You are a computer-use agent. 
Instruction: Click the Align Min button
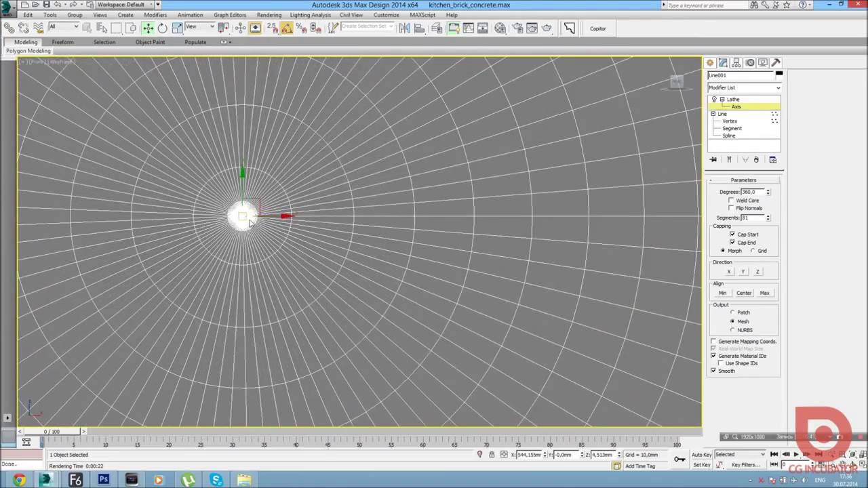(x=722, y=293)
